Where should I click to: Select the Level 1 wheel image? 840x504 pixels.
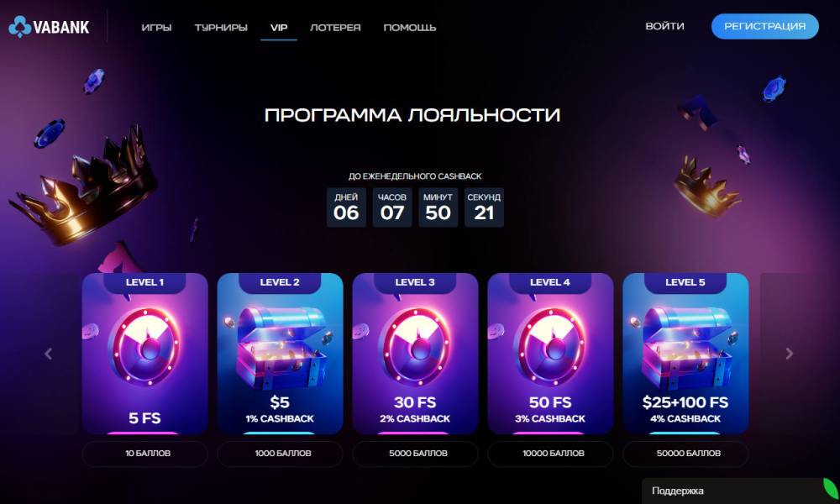(144, 347)
